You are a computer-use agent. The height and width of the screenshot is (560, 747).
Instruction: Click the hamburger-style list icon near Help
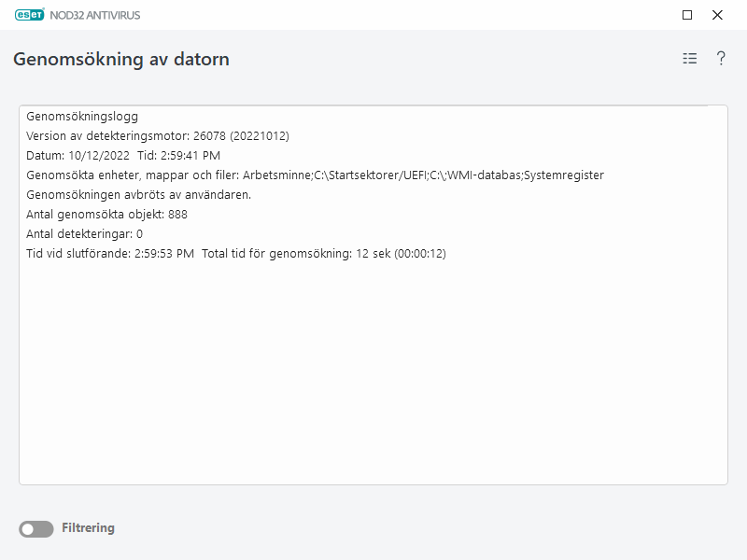tap(689, 58)
